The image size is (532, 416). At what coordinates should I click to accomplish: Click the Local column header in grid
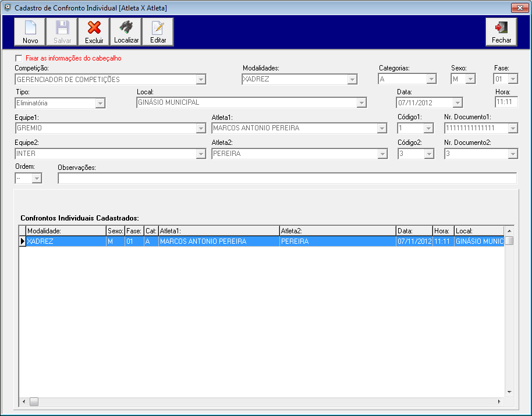479,231
